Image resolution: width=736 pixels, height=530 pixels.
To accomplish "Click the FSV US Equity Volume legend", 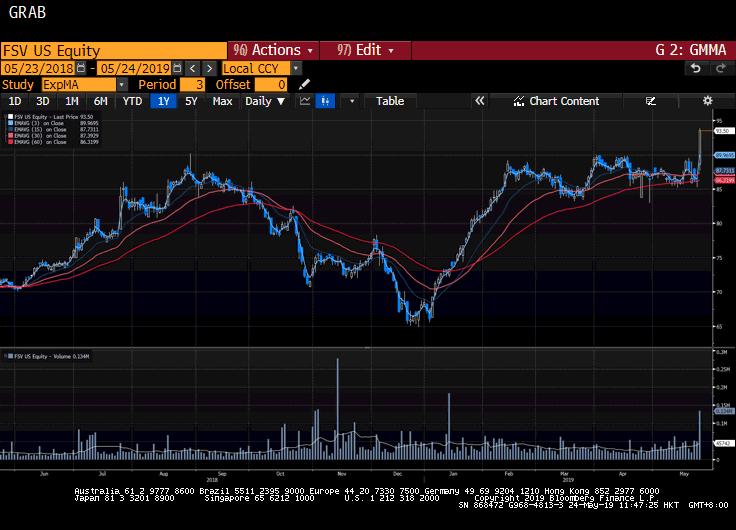I will [x=48, y=356].
